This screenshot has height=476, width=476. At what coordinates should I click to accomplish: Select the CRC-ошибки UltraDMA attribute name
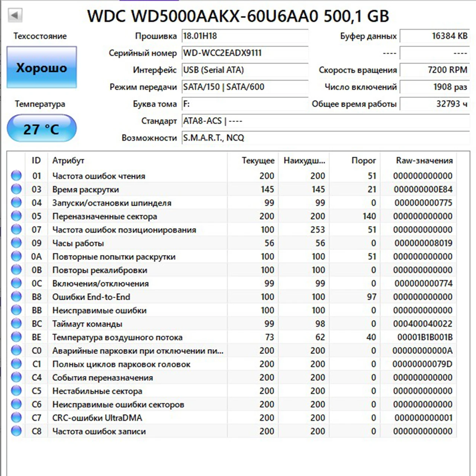97,418
